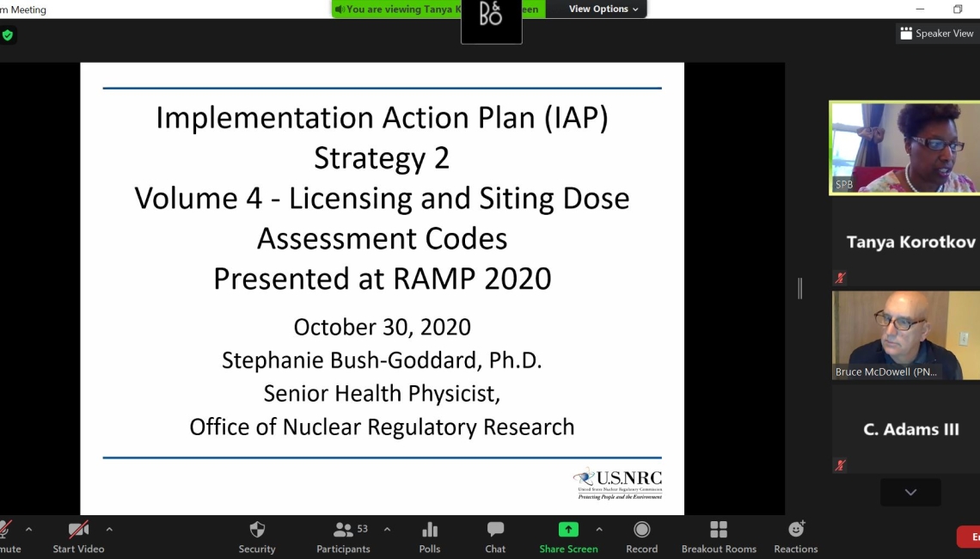Screen dimensions: 980x559
Task: Open the Polls icon
Action: 430,530
